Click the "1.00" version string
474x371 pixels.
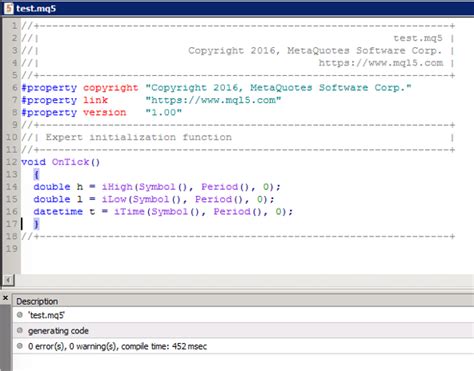(x=164, y=112)
